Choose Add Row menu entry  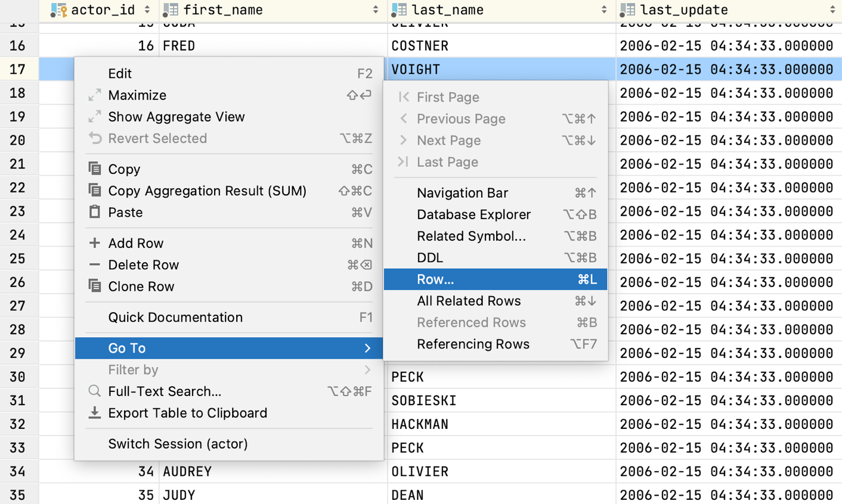coord(229,243)
